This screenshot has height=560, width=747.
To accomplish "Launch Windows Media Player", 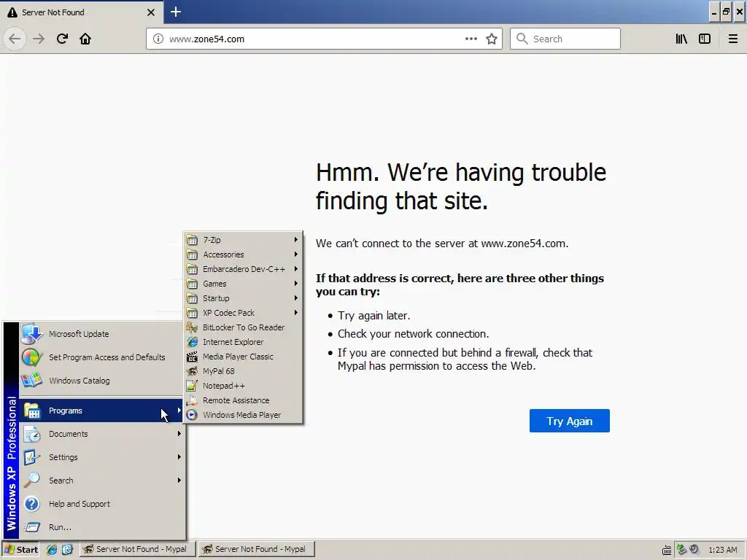I will click(243, 415).
